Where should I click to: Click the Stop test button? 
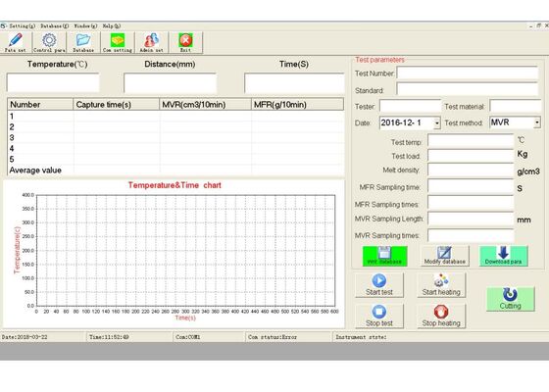(379, 316)
